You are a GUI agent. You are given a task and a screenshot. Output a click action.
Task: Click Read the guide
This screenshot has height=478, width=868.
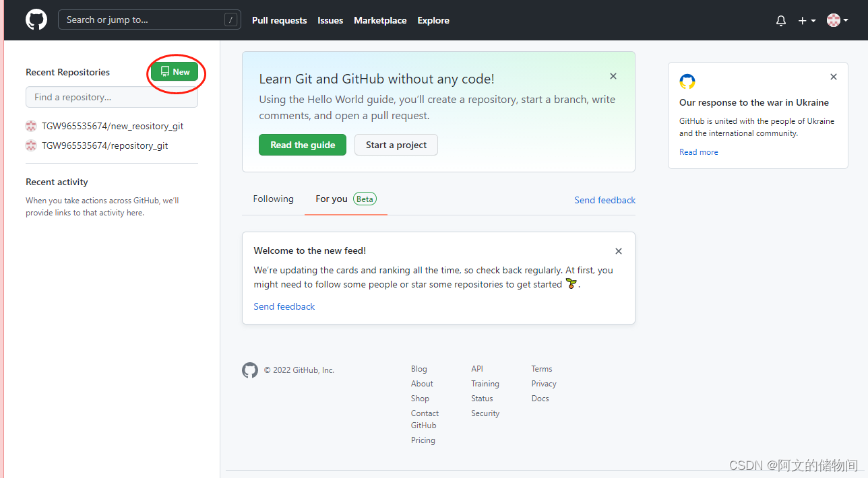(x=303, y=145)
